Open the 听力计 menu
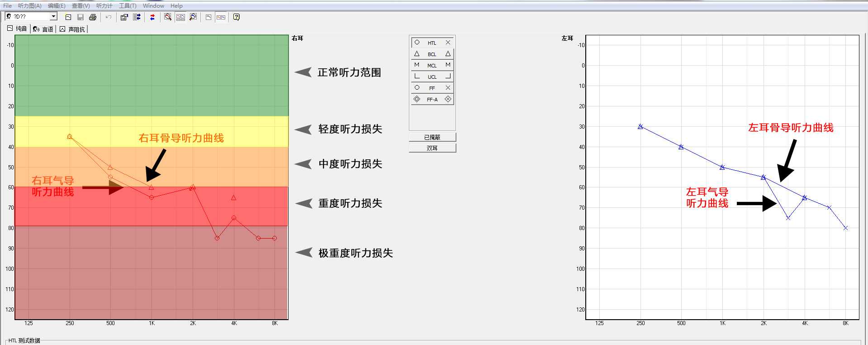Image resolution: width=868 pixels, height=345 pixels. click(x=104, y=6)
